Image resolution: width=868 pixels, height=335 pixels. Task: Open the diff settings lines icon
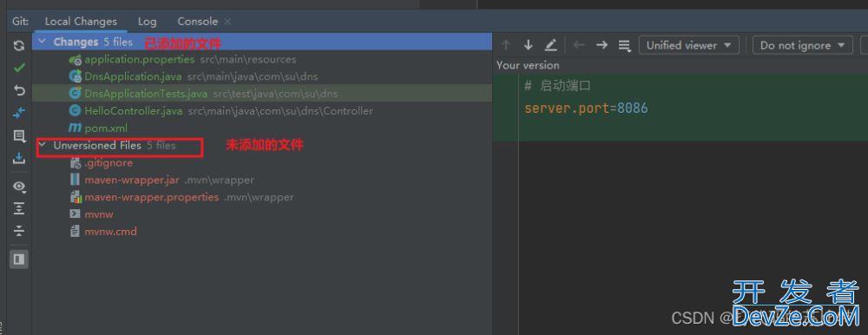[x=624, y=45]
